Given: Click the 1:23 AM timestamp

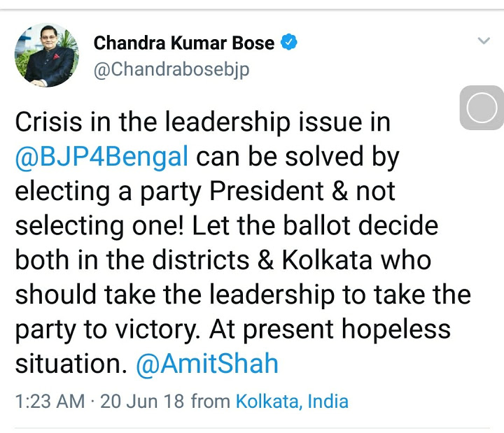Looking at the screenshot, I should [x=50, y=402].
